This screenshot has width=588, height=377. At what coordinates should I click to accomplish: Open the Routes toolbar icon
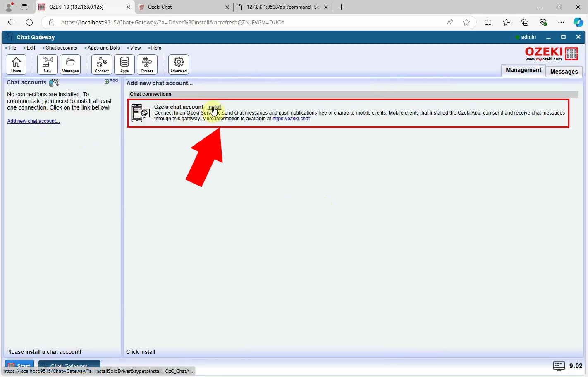tap(147, 64)
